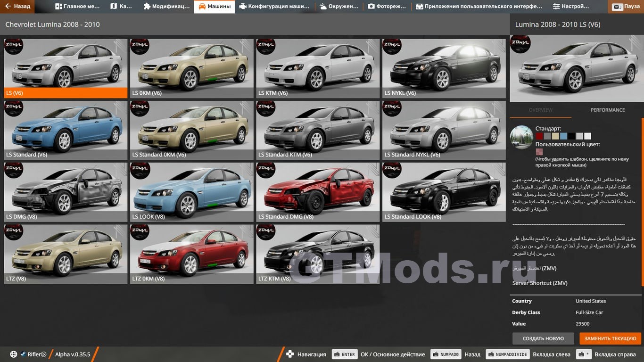This screenshot has width=644, height=362.
Task: Click the circular scene preview image
Action: pyautogui.click(x=521, y=137)
